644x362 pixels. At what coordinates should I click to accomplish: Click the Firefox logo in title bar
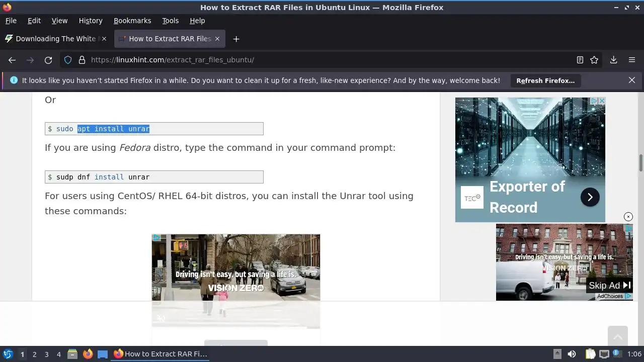click(7, 7)
